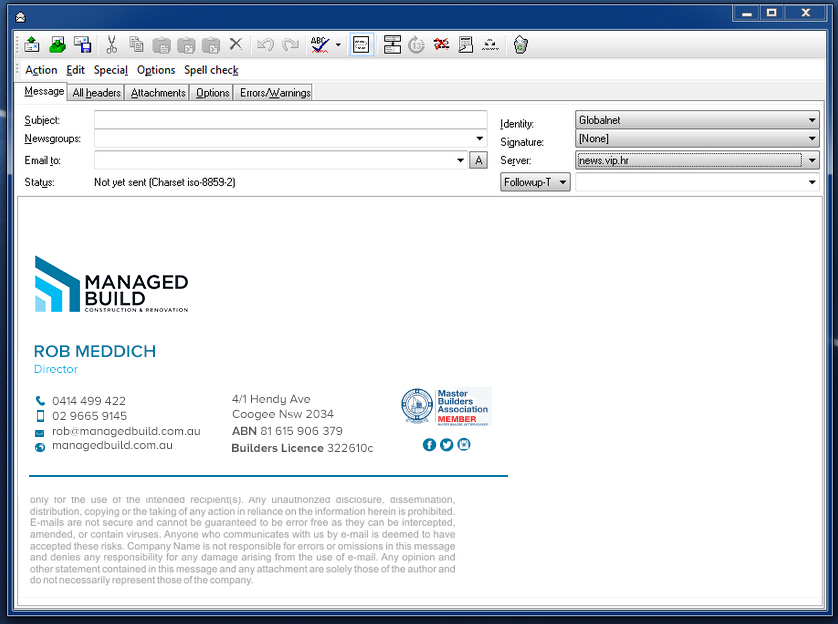The height and width of the screenshot is (624, 838).
Task: Delete with the X toolbar icon
Action: (236, 44)
